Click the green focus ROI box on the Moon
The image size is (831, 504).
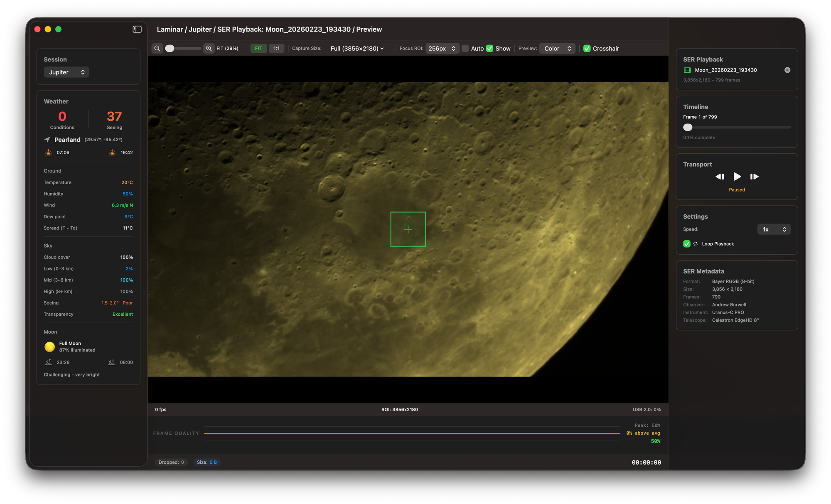408,229
